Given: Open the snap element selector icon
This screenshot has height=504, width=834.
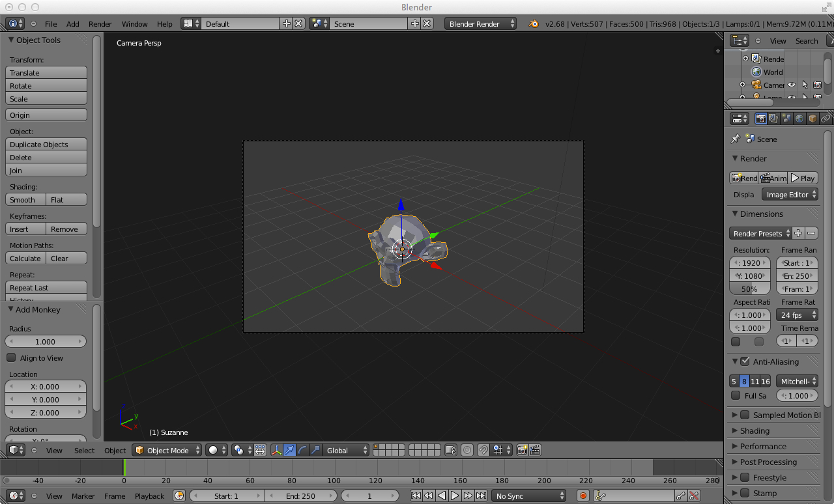Looking at the screenshot, I should pyautogui.click(x=502, y=450).
